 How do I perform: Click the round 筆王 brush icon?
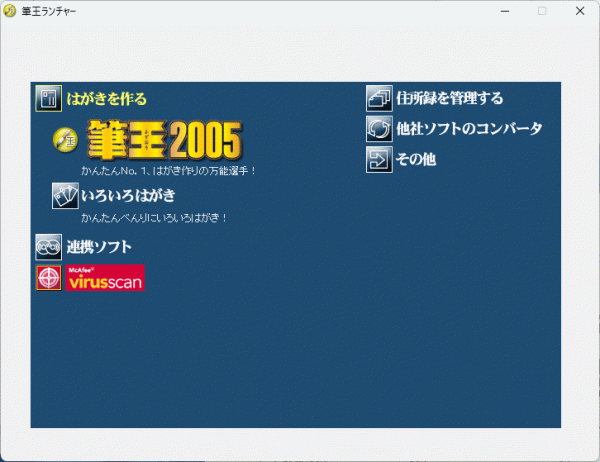(65, 140)
